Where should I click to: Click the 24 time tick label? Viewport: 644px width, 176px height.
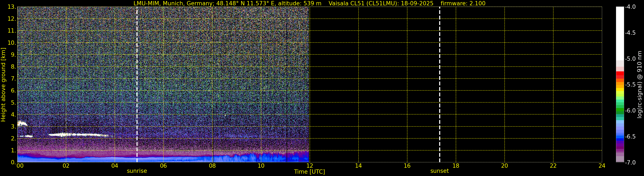click(x=602, y=166)
